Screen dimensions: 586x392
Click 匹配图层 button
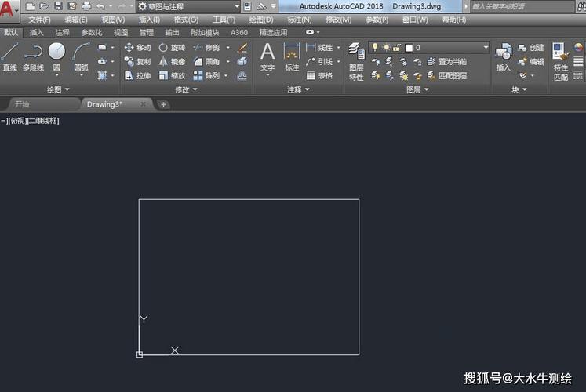(x=447, y=75)
